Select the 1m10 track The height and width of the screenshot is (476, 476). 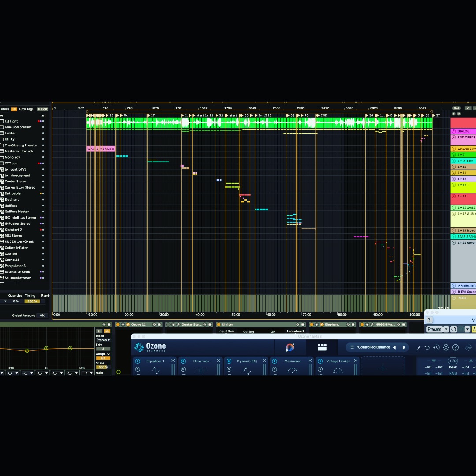464,167
